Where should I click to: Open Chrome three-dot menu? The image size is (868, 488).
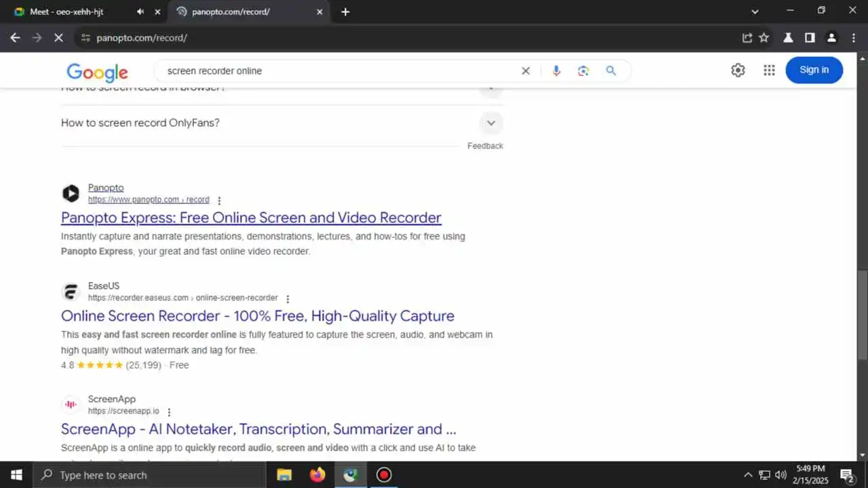(x=854, y=38)
